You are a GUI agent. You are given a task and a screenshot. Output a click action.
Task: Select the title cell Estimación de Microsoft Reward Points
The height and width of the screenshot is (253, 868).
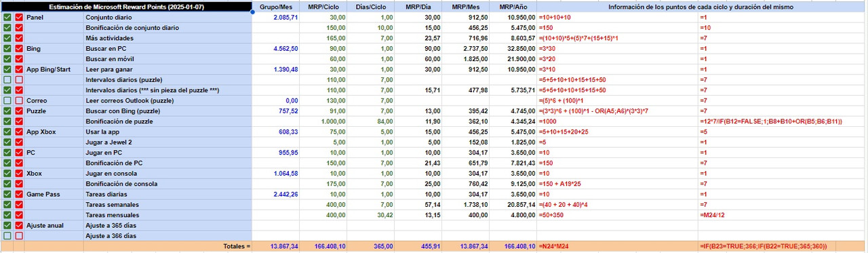pyautogui.click(x=126, y=7)
